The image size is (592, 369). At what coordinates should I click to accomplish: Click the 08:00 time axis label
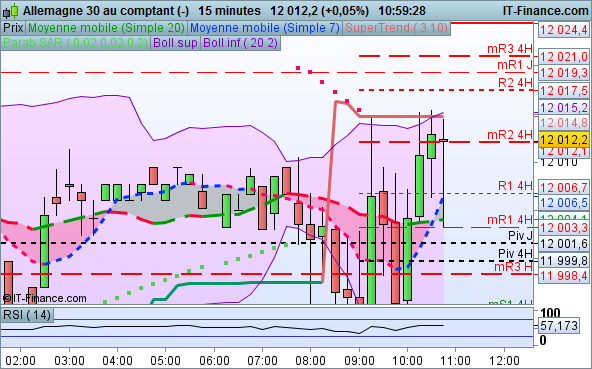(x=310, y=360)
